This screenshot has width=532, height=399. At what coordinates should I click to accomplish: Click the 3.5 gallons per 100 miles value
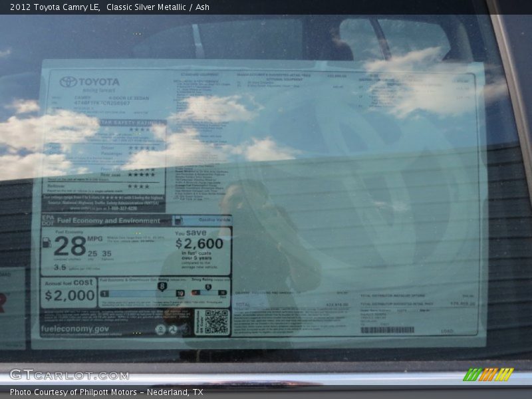(60, 267)
